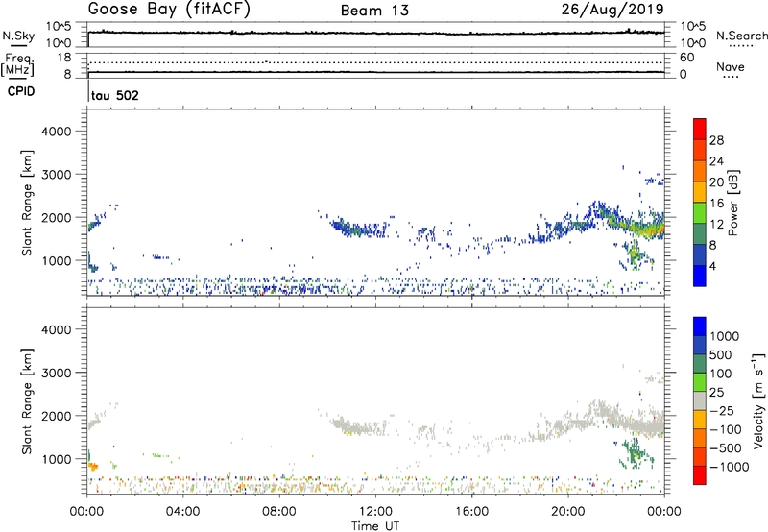768x532 pixels.
Task: Select the "N.Sky" legend label
Action: (x=18, y=36)
